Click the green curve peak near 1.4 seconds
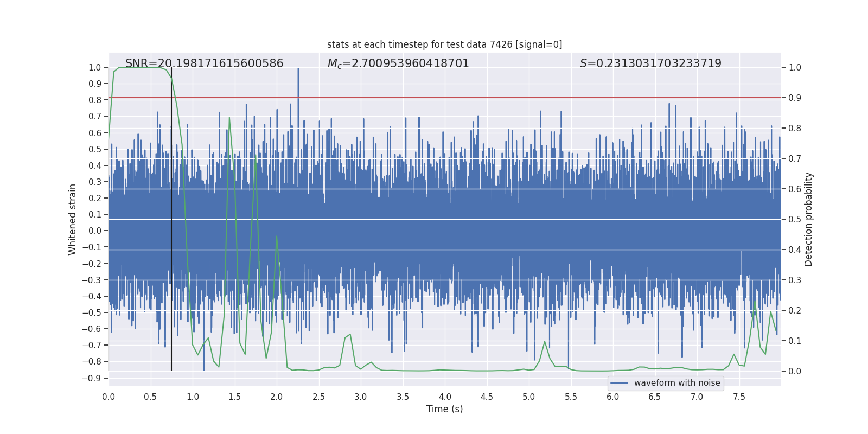Screen dimensions: 868x434 point(229,118)
